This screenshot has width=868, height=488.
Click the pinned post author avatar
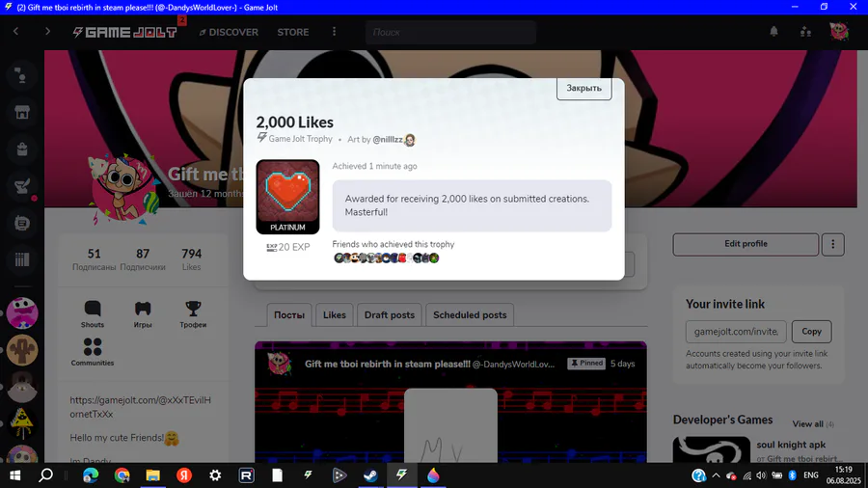click(x=279, y=364)
